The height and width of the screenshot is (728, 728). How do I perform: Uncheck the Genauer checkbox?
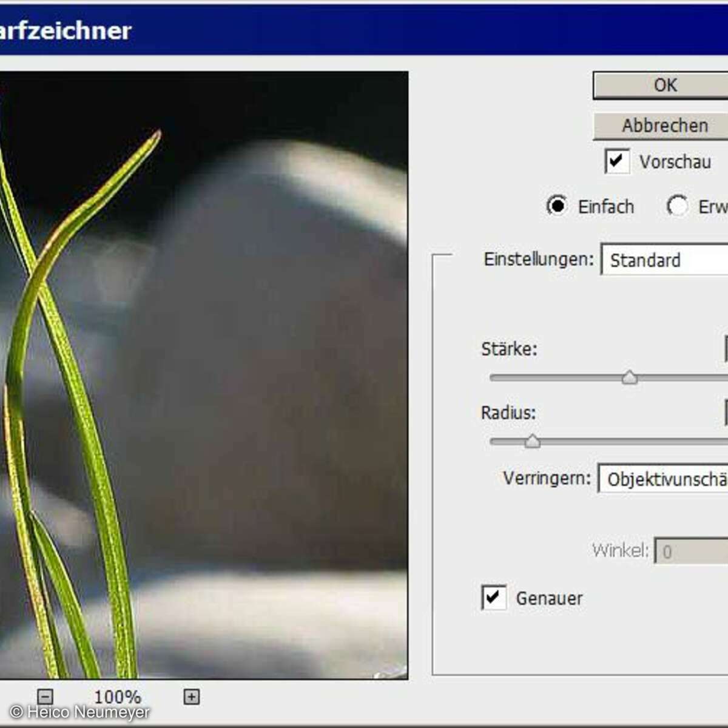click(493, 598)
